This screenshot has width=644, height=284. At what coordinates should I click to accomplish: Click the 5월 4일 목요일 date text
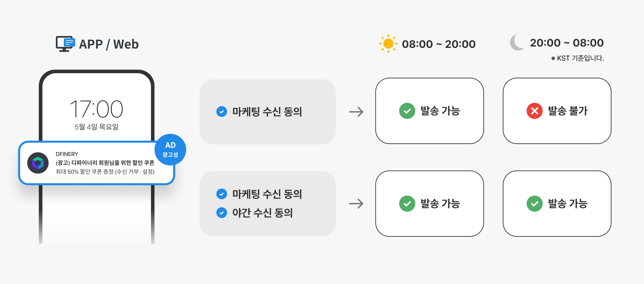tap(96, 127)
